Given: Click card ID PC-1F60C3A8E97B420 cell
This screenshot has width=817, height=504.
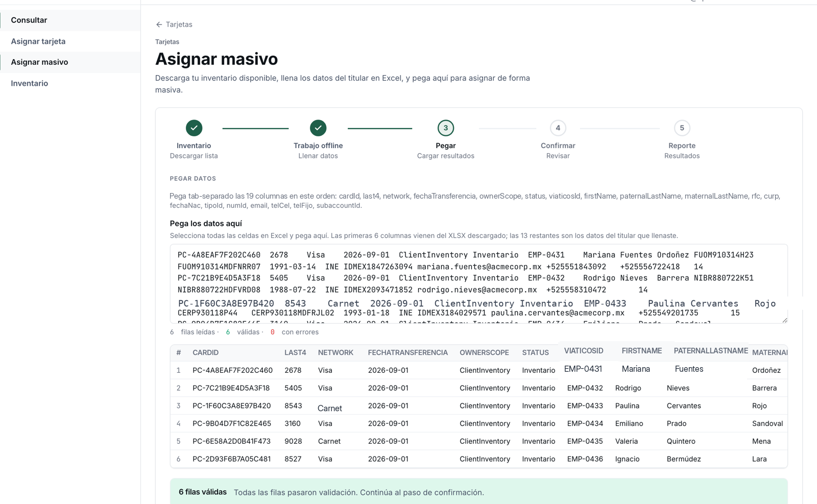Looking at the screenshot, I should click(x=231, y=406).
